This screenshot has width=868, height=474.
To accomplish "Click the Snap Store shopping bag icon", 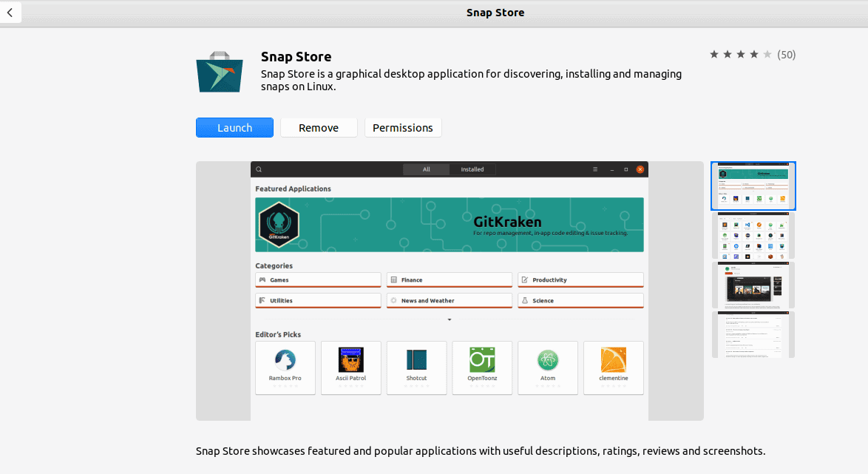I will coord(220,72).
